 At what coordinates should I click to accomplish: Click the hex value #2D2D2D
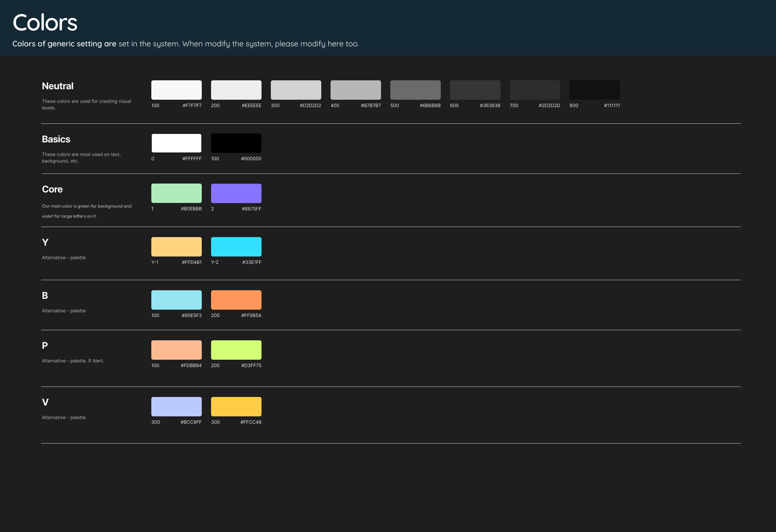[549, 106]
